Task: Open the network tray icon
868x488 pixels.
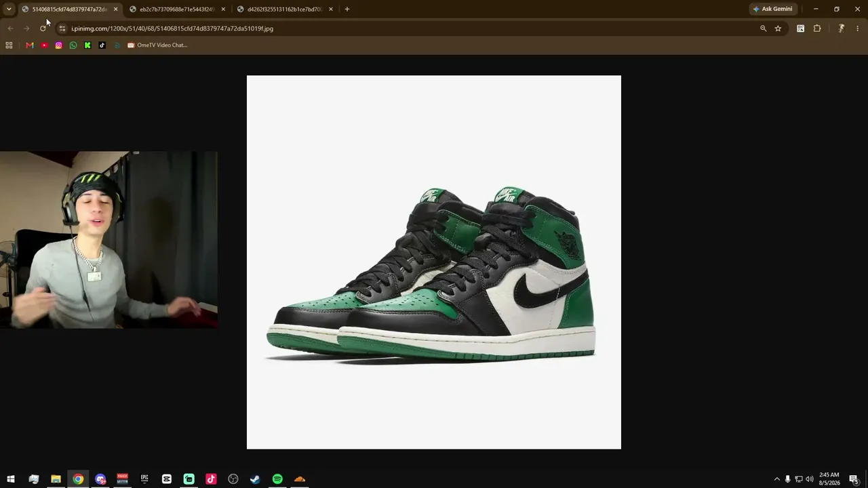Action: 799,479
